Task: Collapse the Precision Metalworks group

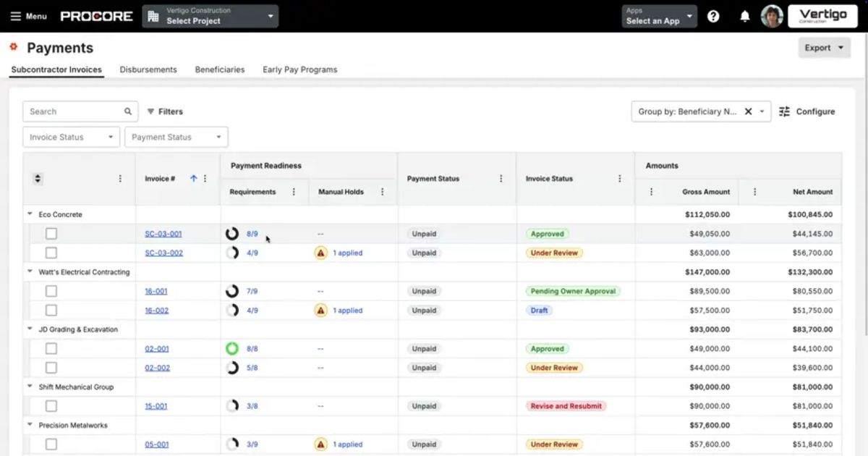Action: [30, 425]
